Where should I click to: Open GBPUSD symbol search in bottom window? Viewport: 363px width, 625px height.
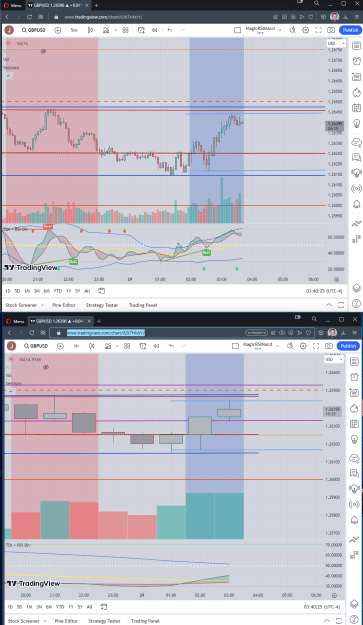tap(35, 346)
